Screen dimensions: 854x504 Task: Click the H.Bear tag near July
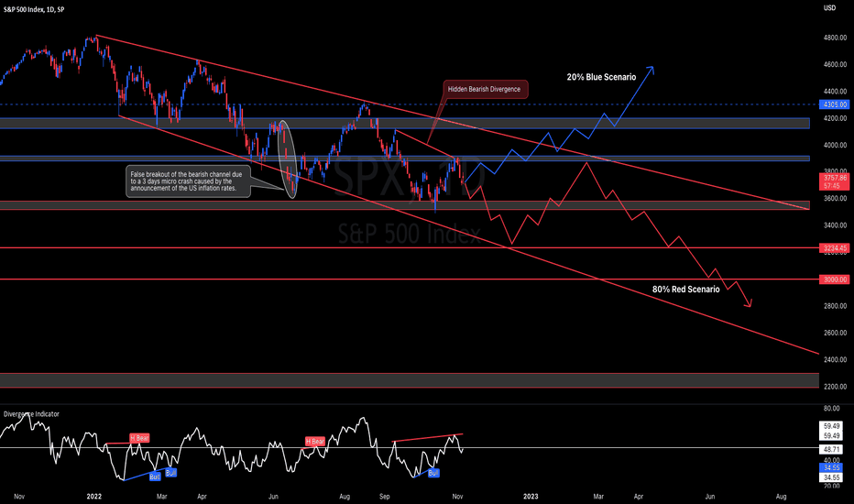tap(315, 442)
